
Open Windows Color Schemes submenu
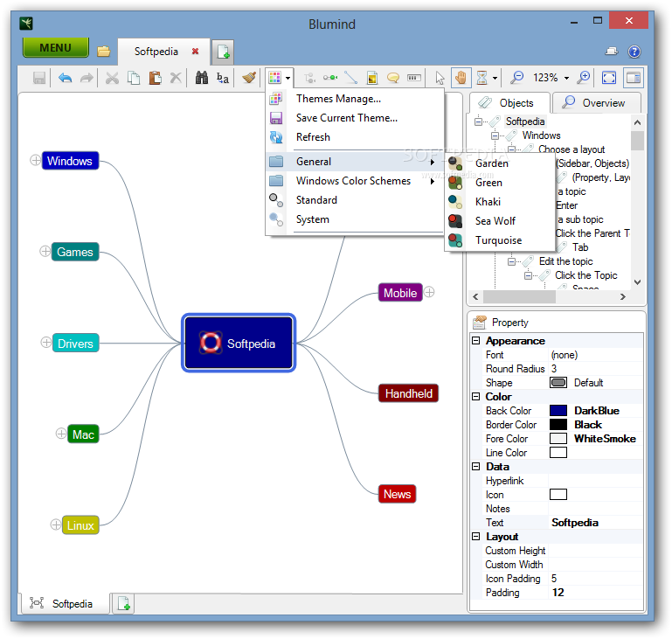click(355, 181)
